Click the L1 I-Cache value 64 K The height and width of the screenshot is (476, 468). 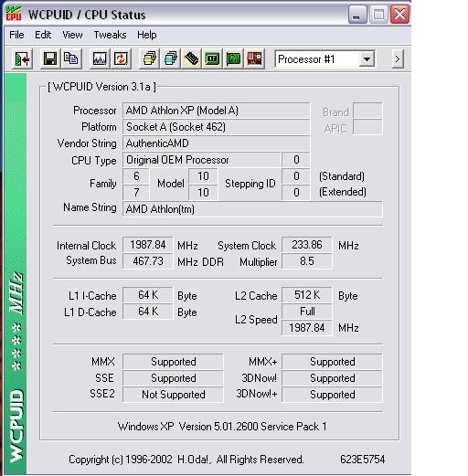(x=148, y=295)
